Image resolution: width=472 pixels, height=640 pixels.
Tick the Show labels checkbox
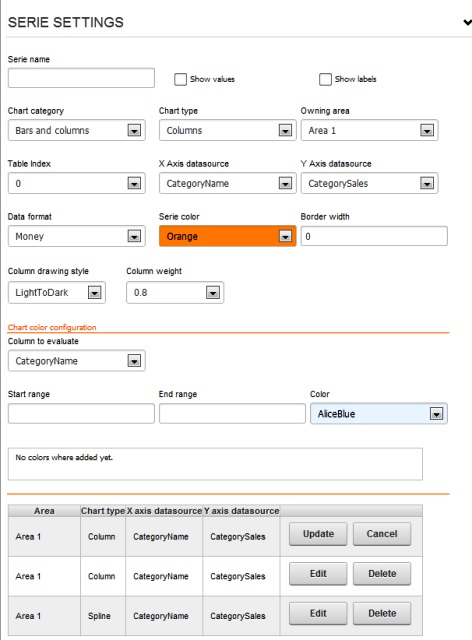coord(325,79)
